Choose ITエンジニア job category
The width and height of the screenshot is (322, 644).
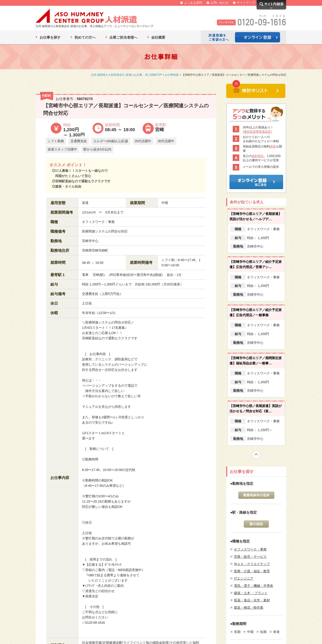point(244,578)
